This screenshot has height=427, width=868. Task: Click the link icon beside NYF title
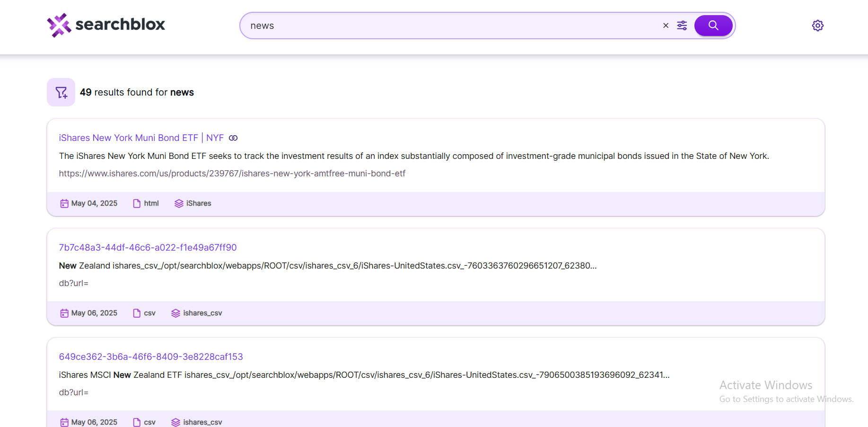pyautogui.click(x=233, y=138)
